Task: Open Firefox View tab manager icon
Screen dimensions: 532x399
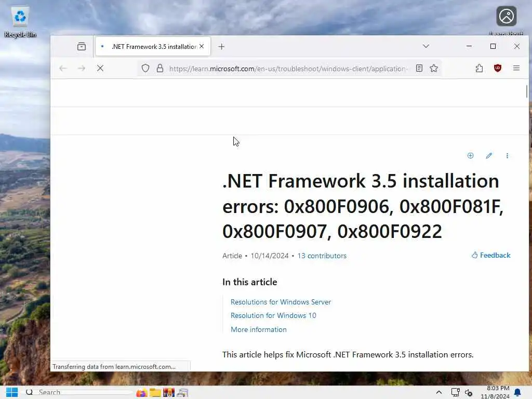Action: pos(82,46)
